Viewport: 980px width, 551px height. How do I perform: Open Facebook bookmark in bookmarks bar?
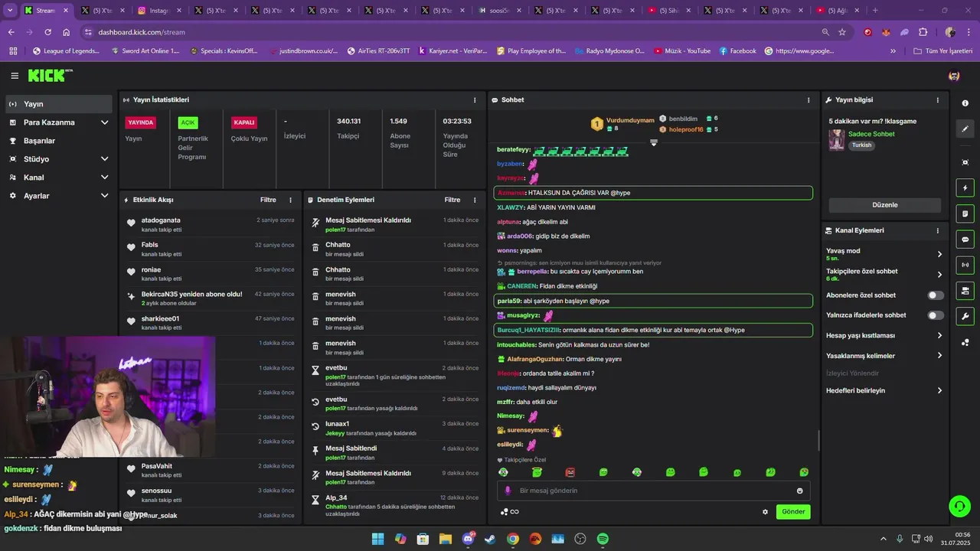738,51
